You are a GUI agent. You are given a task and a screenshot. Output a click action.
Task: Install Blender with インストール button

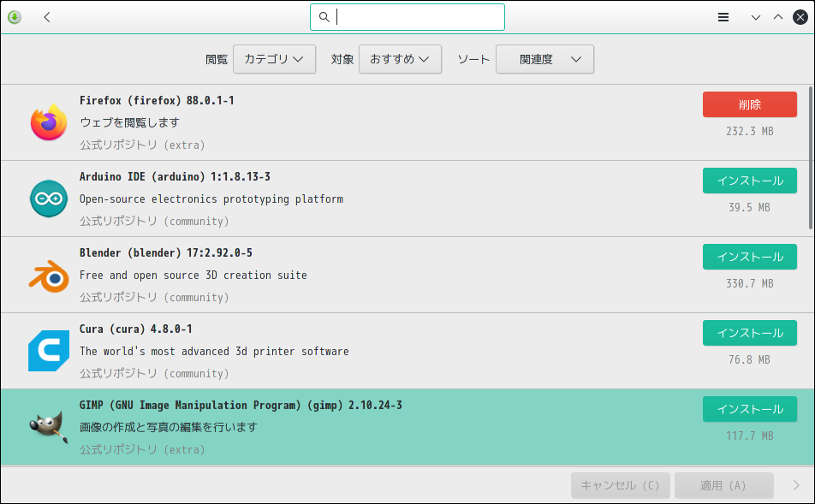pos(750,257)
